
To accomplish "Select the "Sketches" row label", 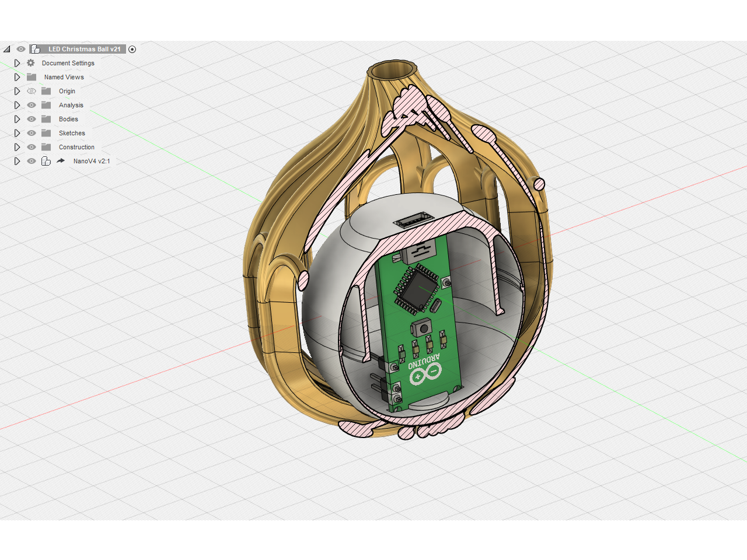I will (x=72, y=133).
